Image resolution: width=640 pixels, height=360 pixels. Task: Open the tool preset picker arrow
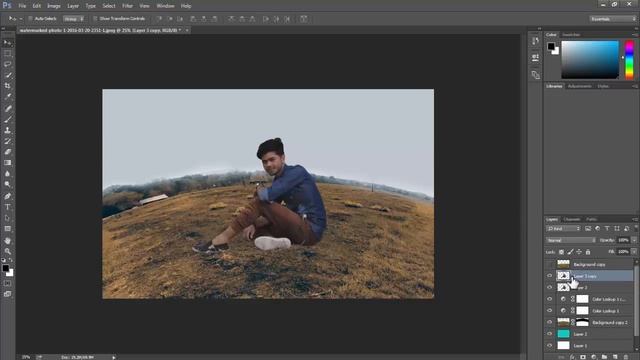pos(21,19)
